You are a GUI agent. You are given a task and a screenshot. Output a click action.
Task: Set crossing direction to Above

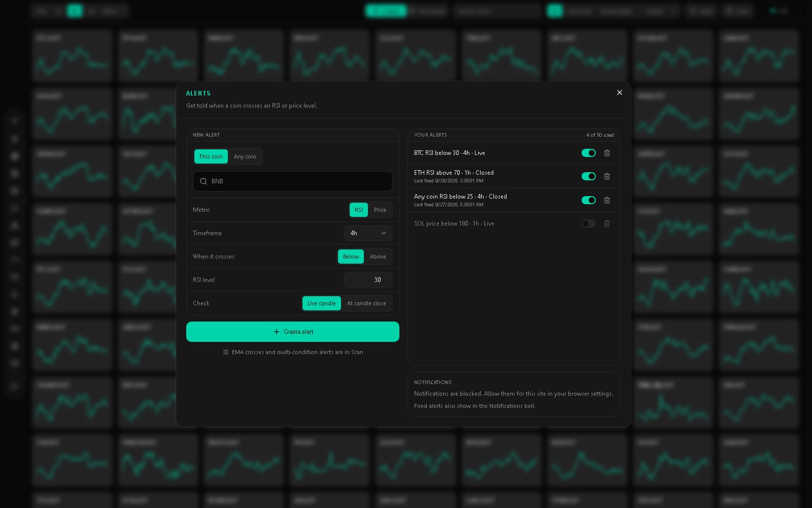point(378,257)
